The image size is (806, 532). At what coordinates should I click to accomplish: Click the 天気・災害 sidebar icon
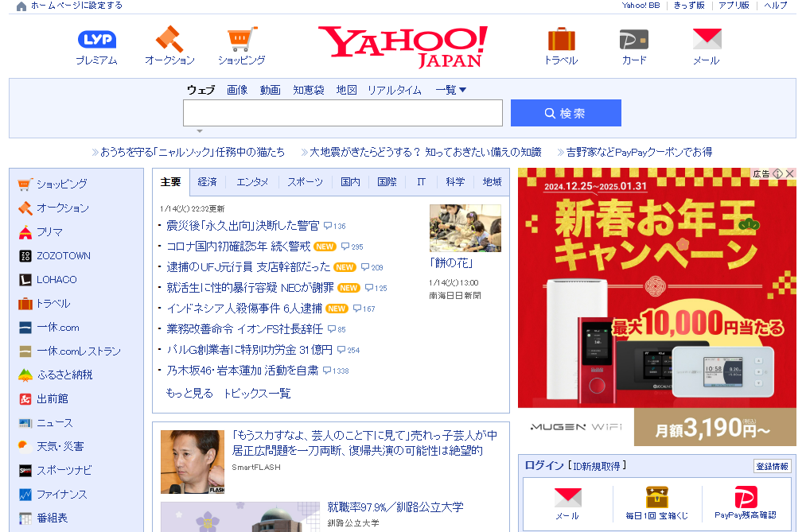(x=25, y=447)
